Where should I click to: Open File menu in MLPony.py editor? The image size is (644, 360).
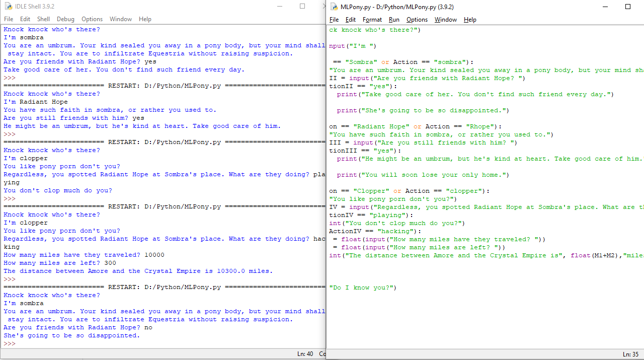pos(334,20)
